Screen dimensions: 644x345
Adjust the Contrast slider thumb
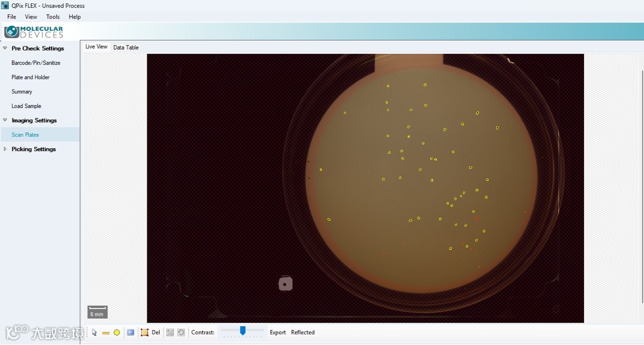pyautogui.click(x=243, y=331)
